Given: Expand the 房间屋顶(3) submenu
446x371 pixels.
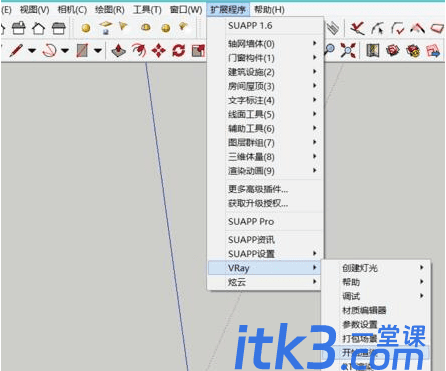Looking at the screenshot, I should coord(266,86).
